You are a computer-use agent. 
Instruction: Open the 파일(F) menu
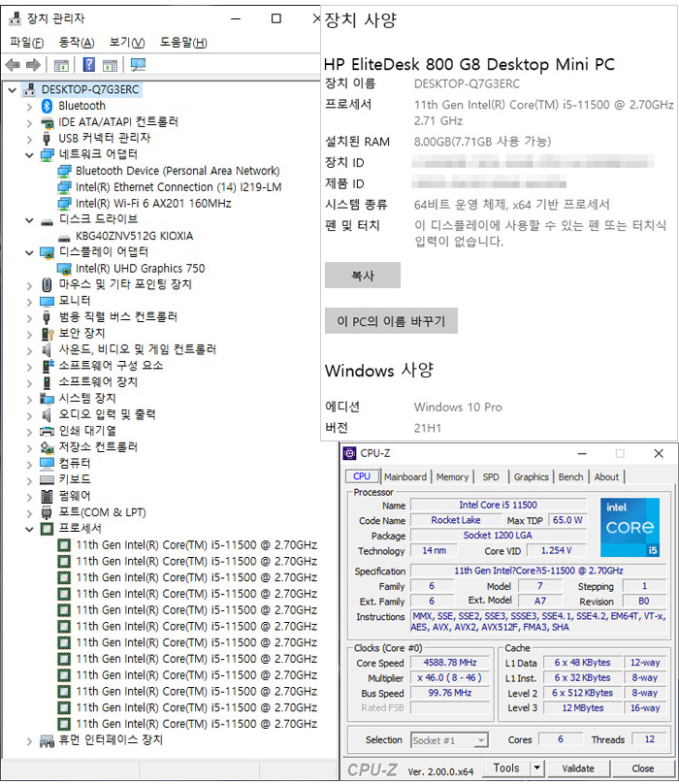pos(26,43)
